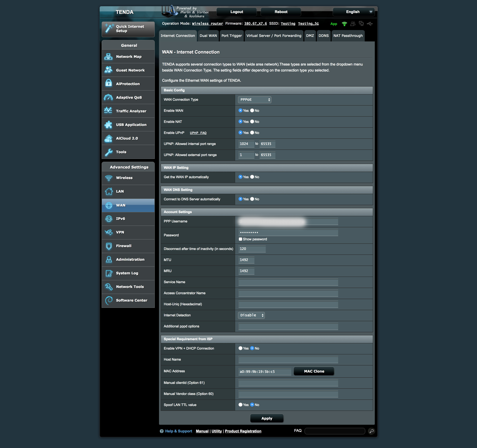Open the WAN Connection Type dropdown
Image resolution: width=477 pixels, height=448 pixels.
(254, 100)
